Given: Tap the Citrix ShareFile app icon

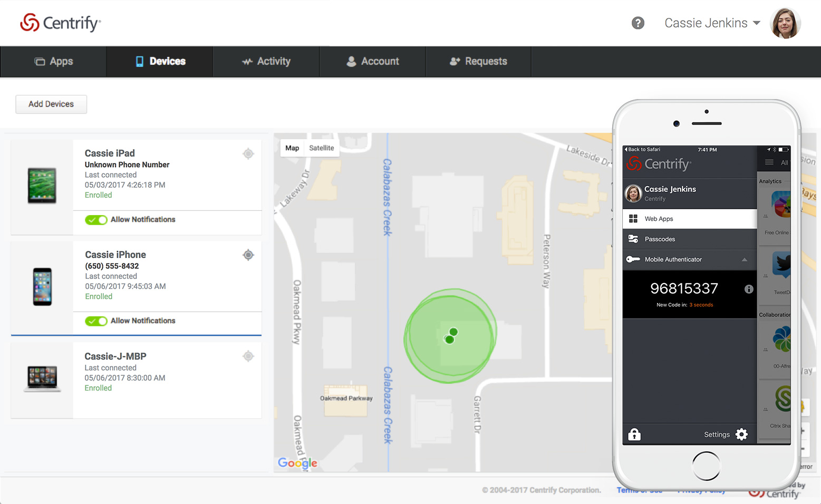Looking at the screenshot, I should [783, 399].
